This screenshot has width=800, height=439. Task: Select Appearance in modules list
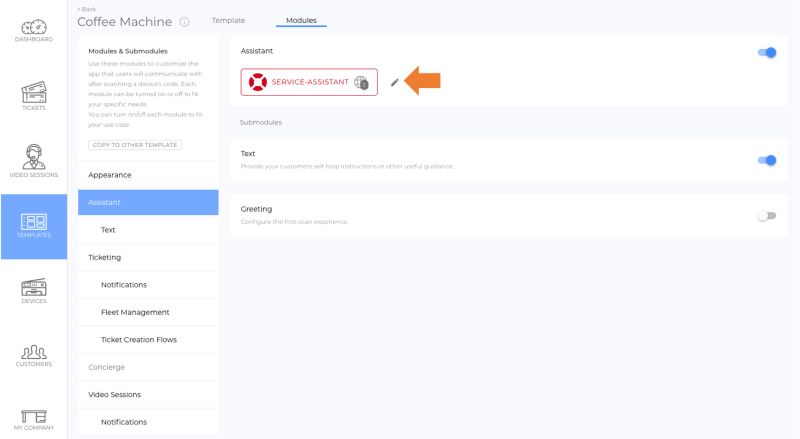[148, 175]
